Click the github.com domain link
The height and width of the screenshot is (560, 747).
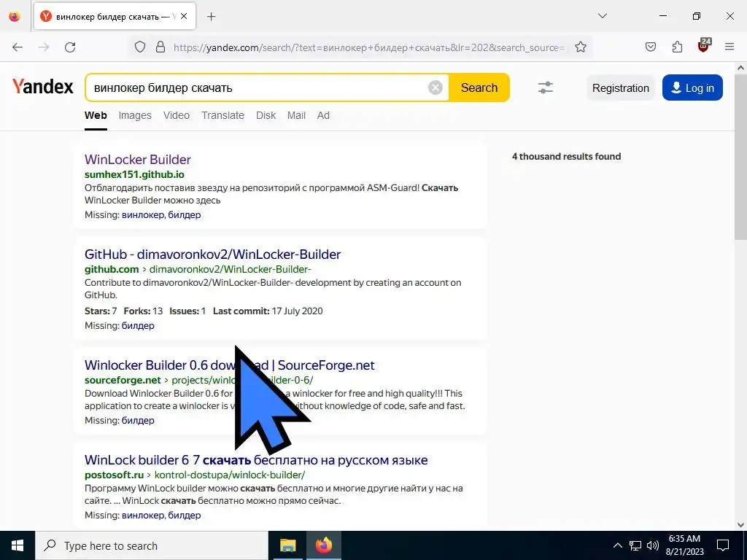click(x=112, y=269)
